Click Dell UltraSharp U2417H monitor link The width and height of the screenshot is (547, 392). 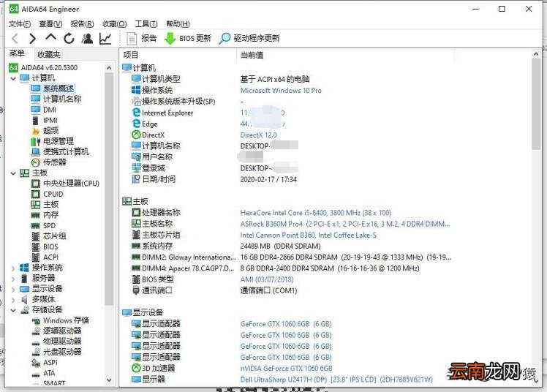[x=336, y=380]
